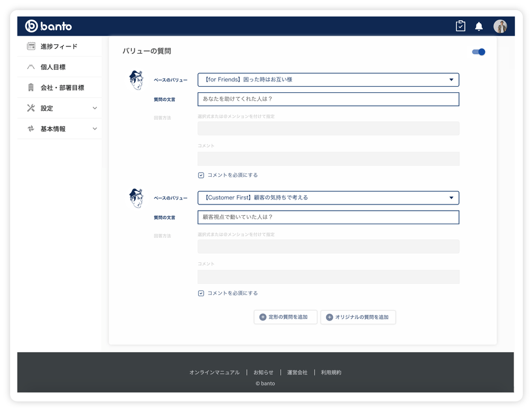
Task: Click the あなたを助けてくれた人は？ question field
Action: point(328,100)
